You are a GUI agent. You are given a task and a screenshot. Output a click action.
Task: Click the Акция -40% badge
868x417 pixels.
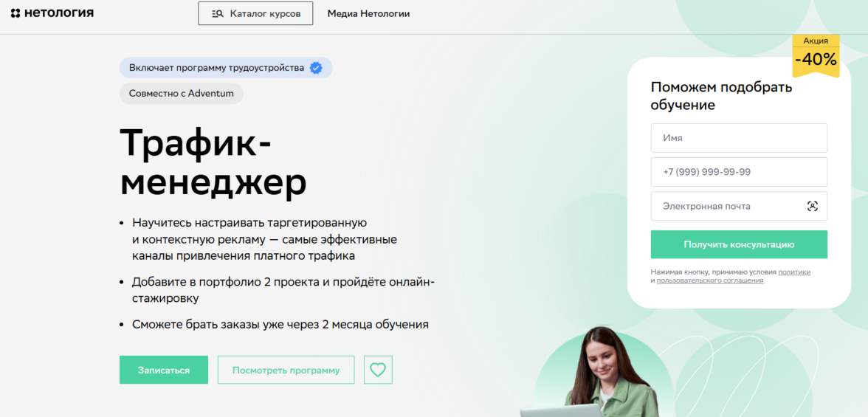(x=816, y=55)
